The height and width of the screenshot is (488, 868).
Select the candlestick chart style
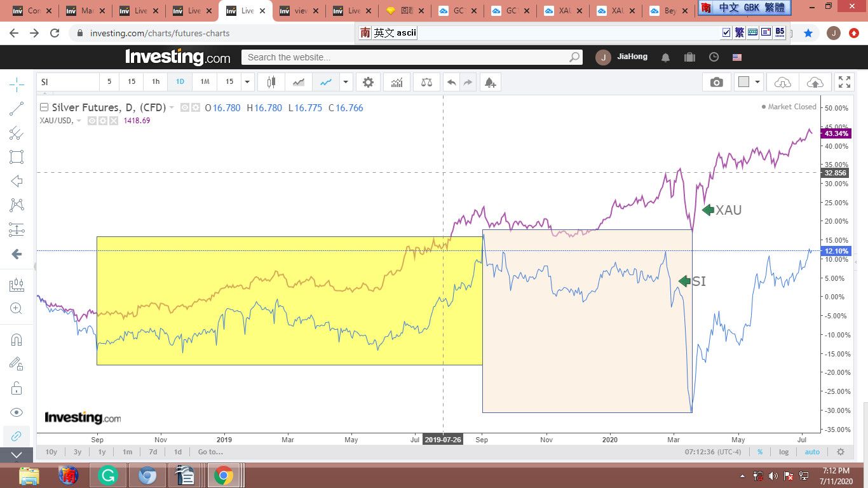coord(271,82)
